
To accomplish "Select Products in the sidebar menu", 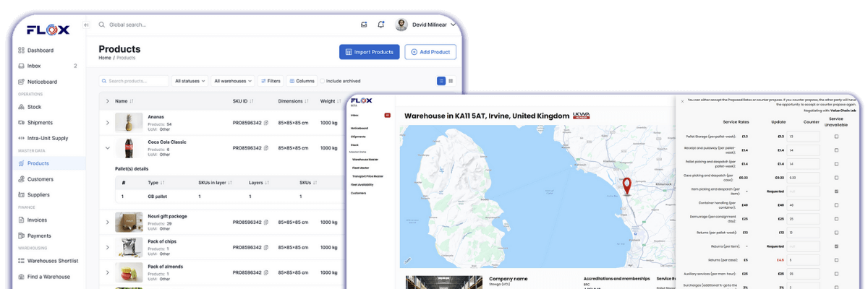I will coord(48,163).
